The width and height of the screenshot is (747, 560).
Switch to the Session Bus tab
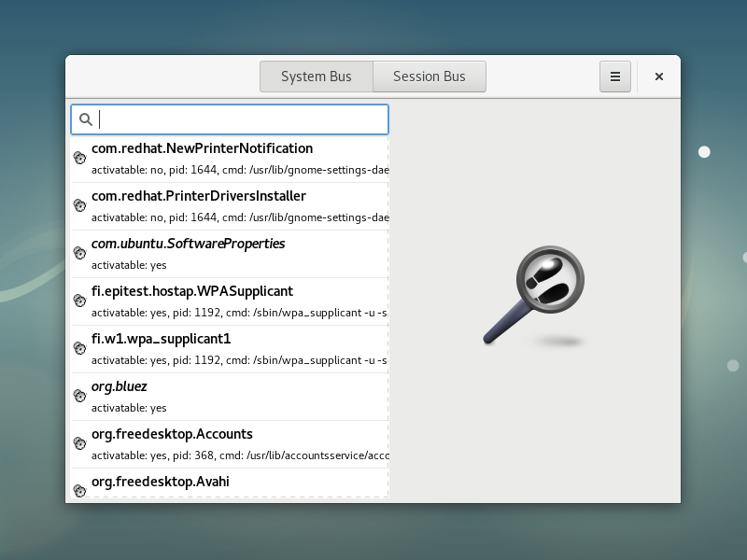click(430, 77)
